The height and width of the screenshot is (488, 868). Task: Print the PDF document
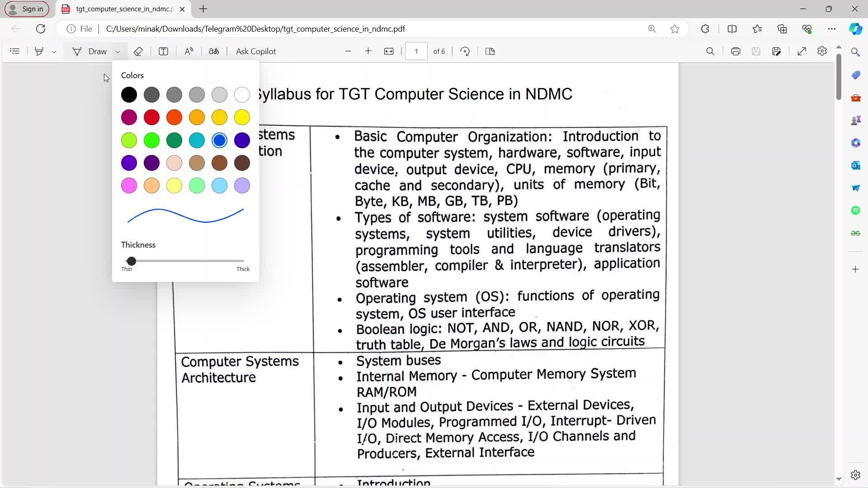(736, 52)
